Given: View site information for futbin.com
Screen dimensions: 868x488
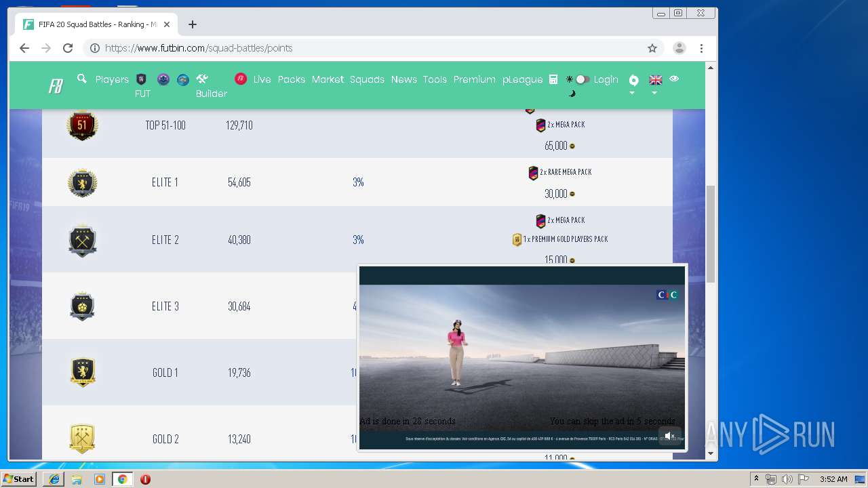Looking at the screenshot, I should click(95, 48).
